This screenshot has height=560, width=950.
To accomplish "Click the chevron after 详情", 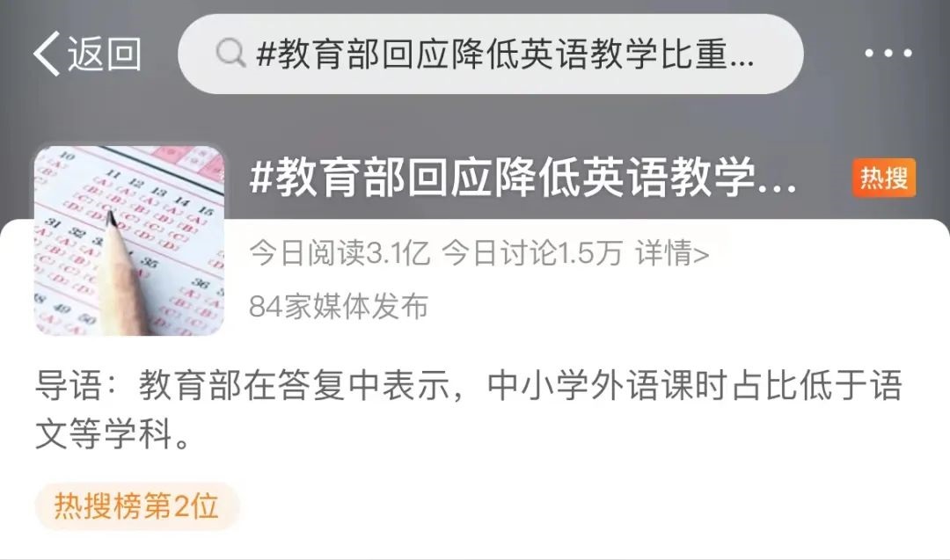I will coord(701,255).
